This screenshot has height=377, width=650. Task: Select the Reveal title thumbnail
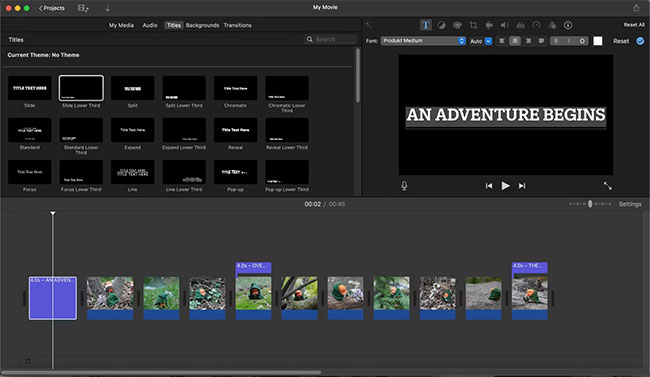click(x=235, y=130)
